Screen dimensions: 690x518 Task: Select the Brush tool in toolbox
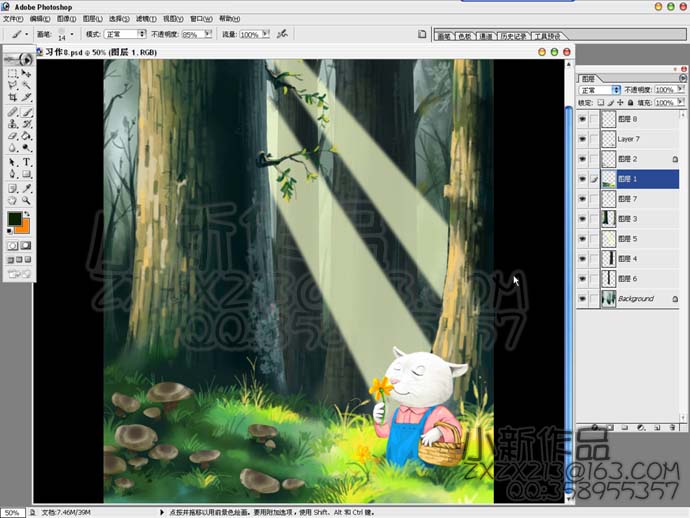[26, 112]
